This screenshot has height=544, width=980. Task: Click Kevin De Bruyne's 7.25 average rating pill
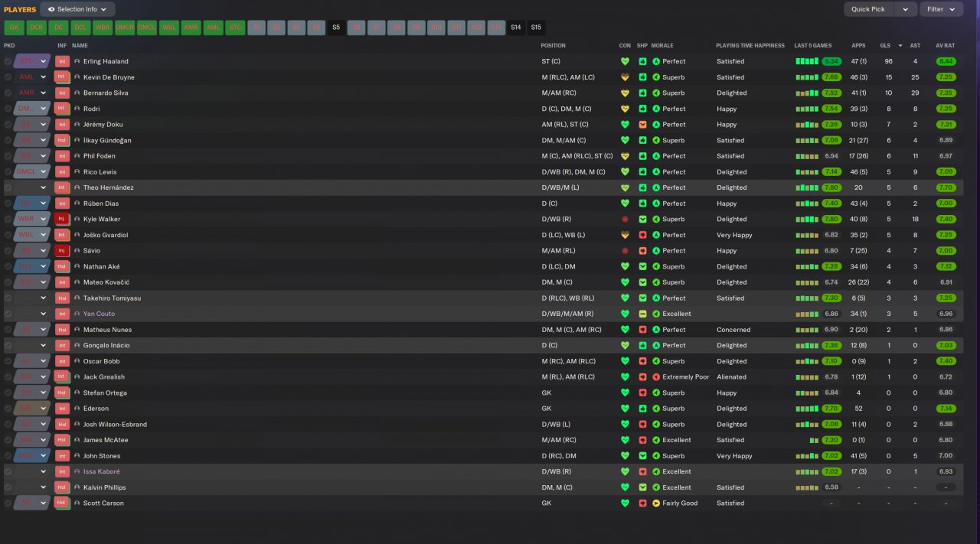click(946, 77)
